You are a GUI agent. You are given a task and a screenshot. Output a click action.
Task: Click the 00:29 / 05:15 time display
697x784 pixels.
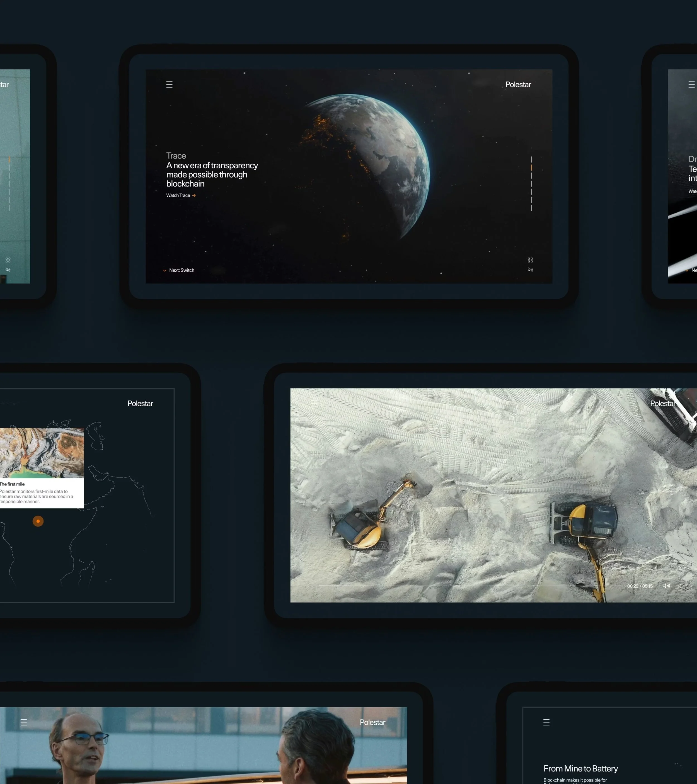coord(640,586)
